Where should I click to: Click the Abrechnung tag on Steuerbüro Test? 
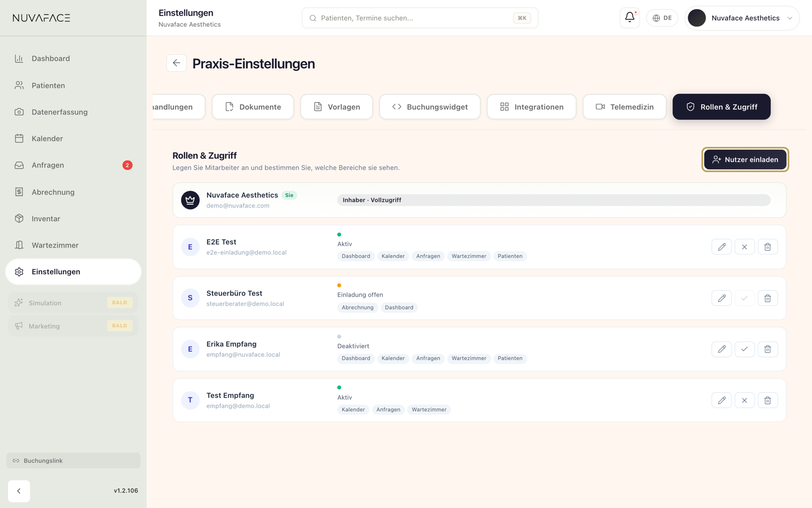[x=357, y=307]
